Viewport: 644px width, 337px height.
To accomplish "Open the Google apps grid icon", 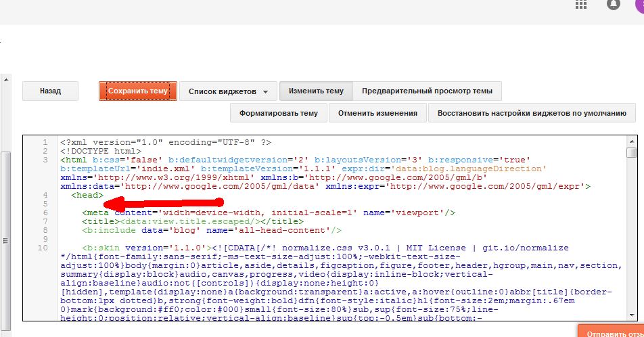I will pos(580,5).
